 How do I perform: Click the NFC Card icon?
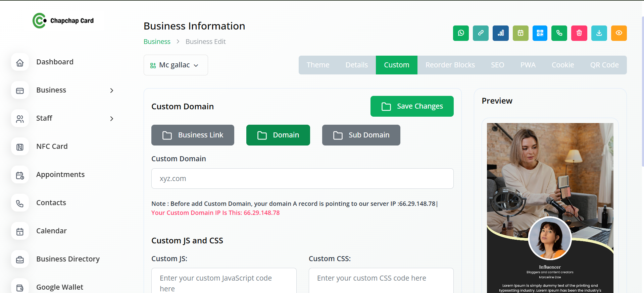20,147
